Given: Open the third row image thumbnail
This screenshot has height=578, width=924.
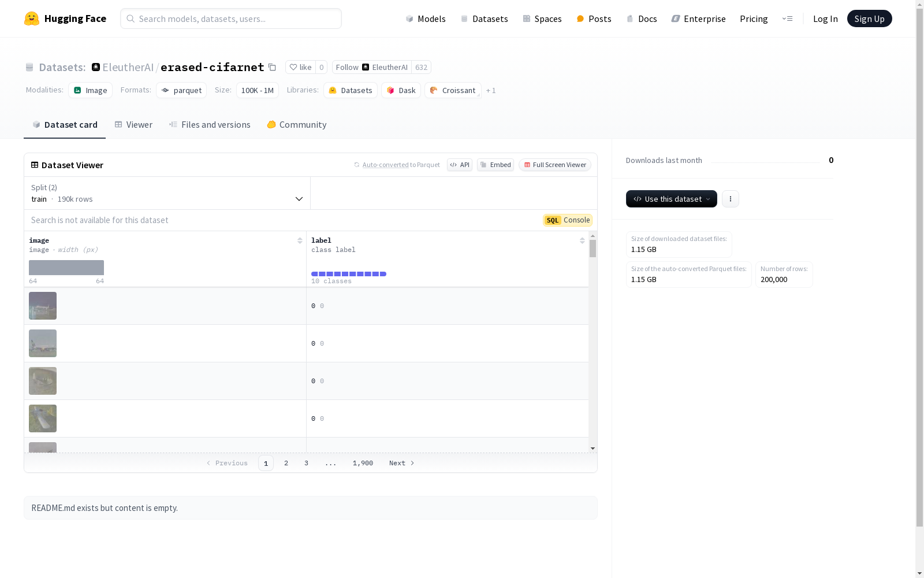Looking at the screenshot, I should [43, 381].
